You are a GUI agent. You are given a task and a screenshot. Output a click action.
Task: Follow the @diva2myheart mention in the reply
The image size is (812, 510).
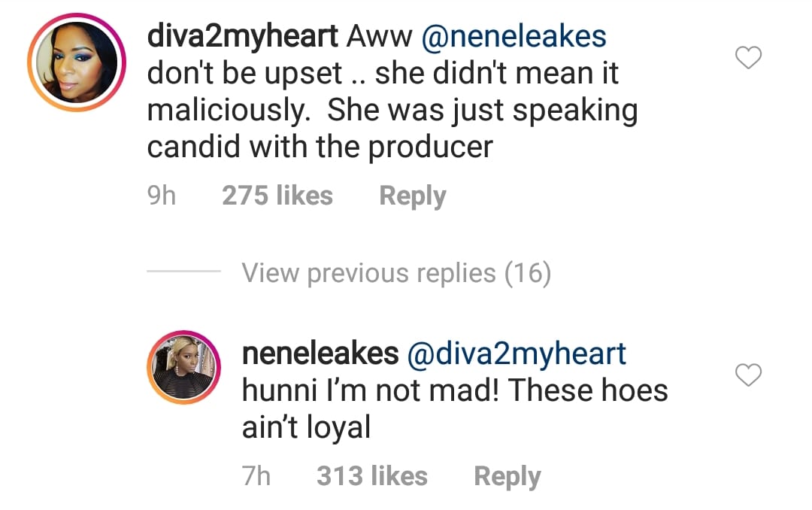coord(517,354)
